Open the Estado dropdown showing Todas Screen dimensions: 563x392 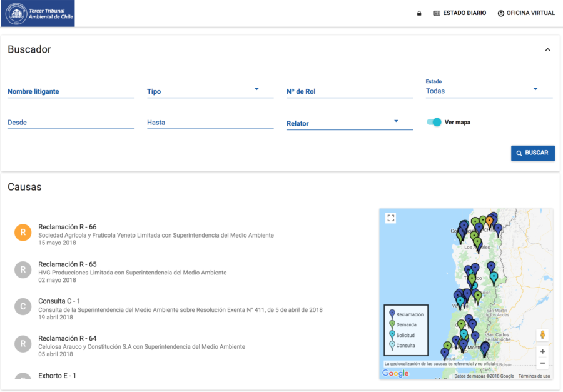pos(489,91)
